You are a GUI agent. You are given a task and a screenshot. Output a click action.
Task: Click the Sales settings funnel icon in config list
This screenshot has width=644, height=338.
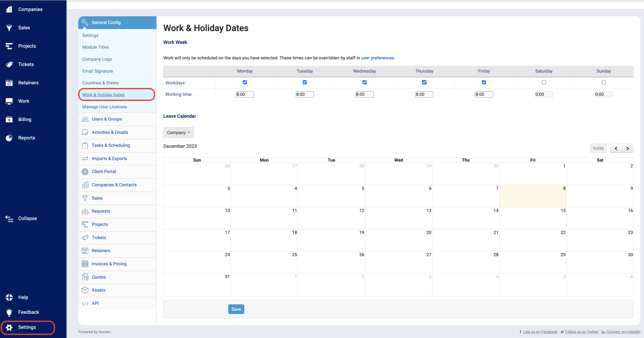point(85,198)
